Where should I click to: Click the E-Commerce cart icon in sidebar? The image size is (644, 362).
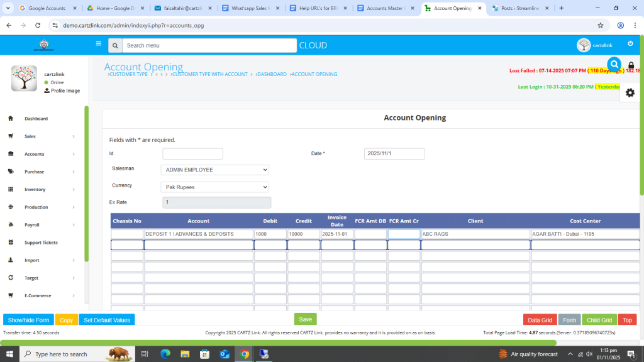click(11, 295)
